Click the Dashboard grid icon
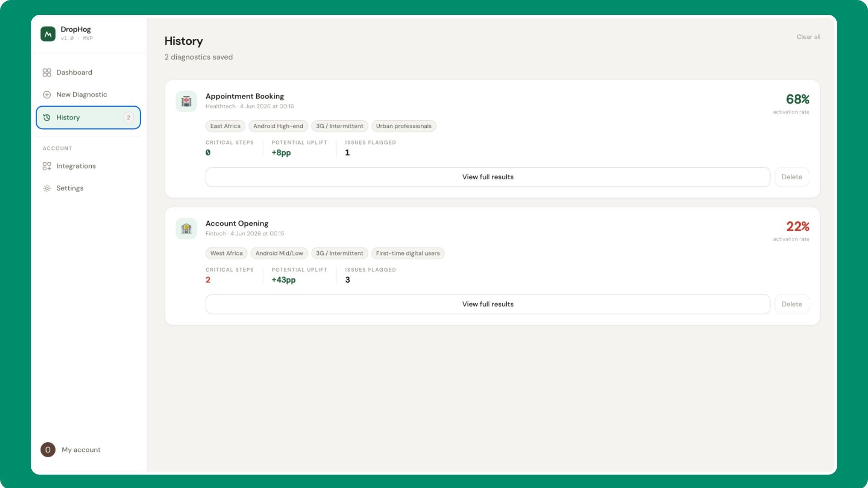Image resolution: width=868 pixels, height=488 pixels. (x=47, y=72)
